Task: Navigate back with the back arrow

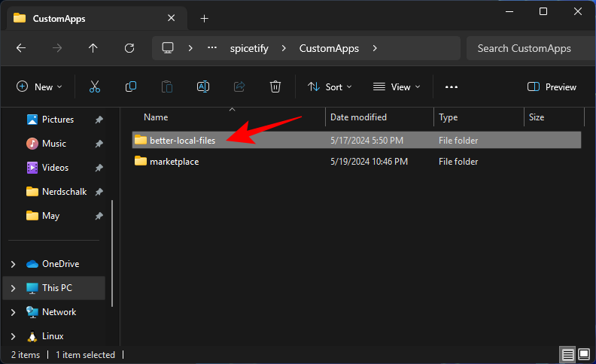Action: point(21,48)
